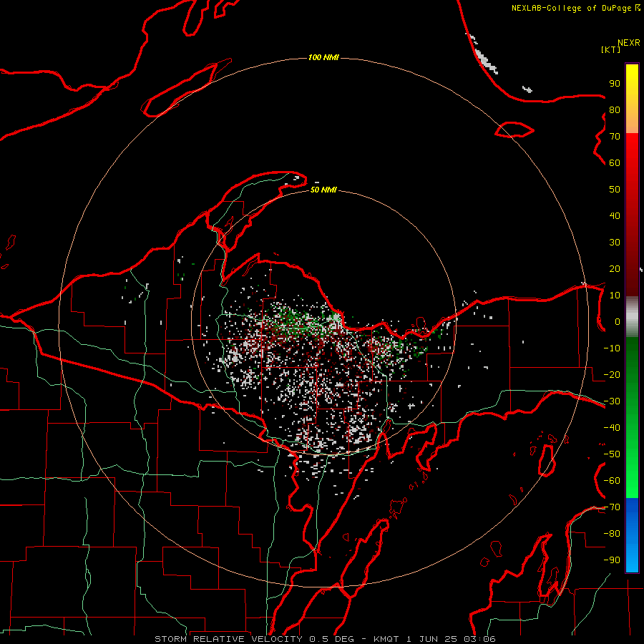Viewport: 644px width, 644px height.
Task: Click the positive 10 scale label
Action: (615, 296)
